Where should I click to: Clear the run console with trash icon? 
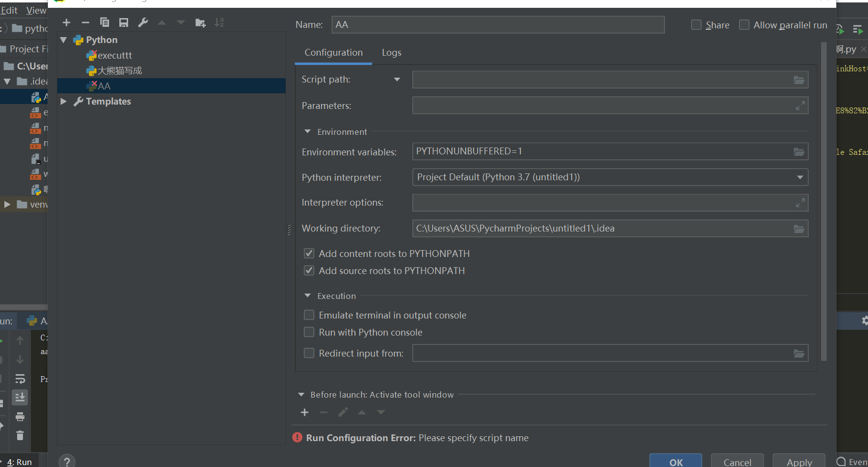(x=20, y=435)
